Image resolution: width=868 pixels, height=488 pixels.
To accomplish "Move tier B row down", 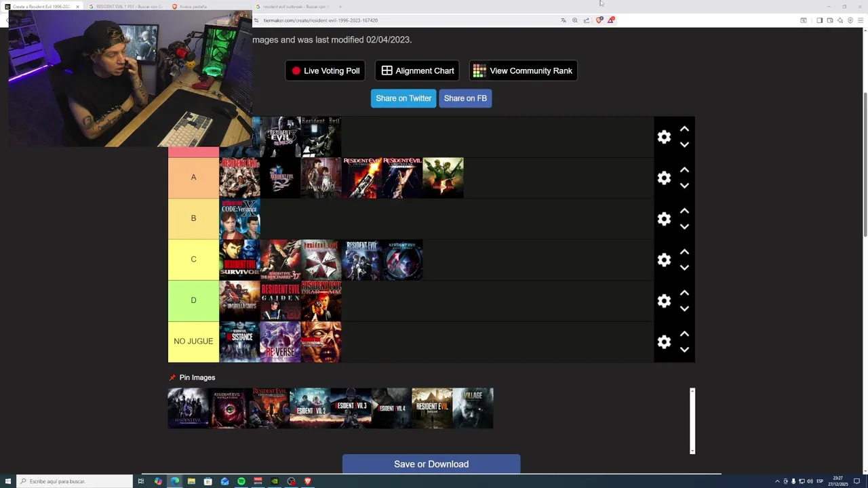I will pyautogui.click(x=684, y=226).
